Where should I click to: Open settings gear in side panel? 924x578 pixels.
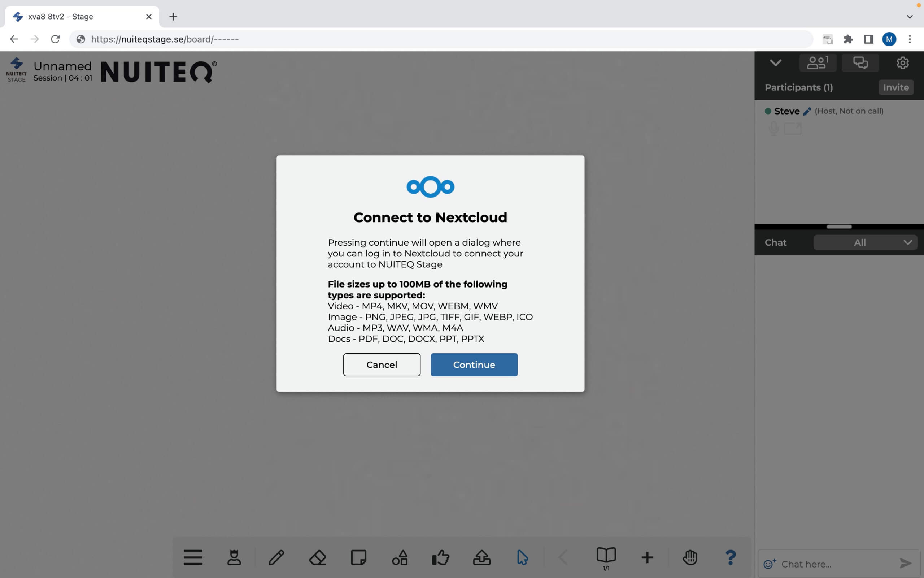(x=902, y=63)
